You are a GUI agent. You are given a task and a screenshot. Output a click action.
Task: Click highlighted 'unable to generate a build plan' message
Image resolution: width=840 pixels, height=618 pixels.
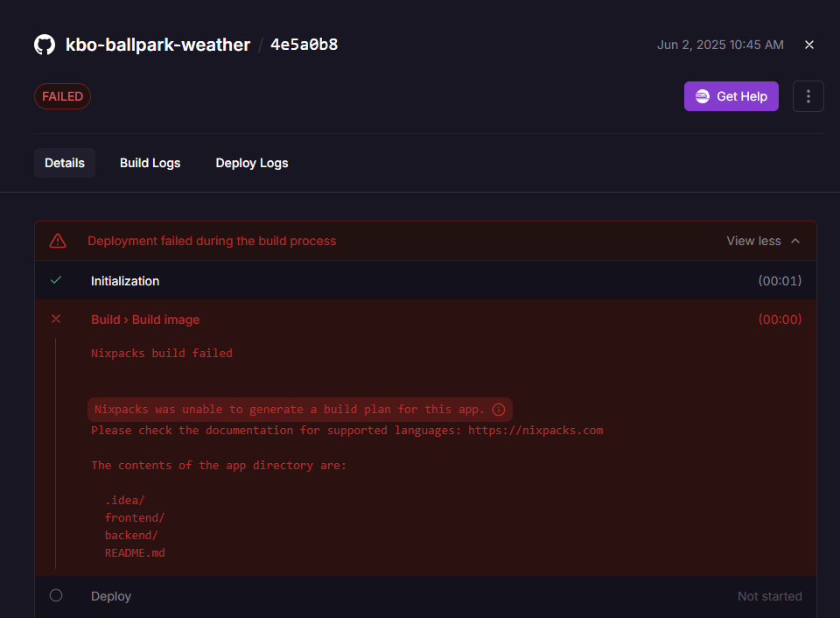300,410
